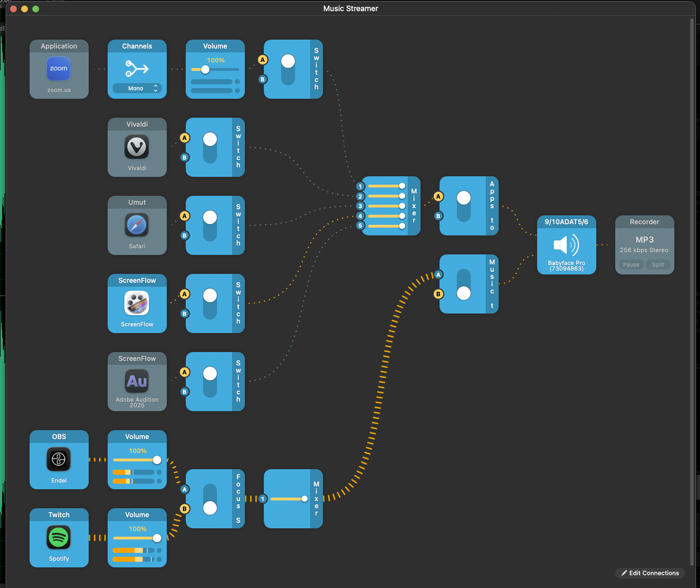Viewport: 700px width, 588px height.
Task: Click the ScreenFlow header above Adobe Audition
Action: coord(137,359)
